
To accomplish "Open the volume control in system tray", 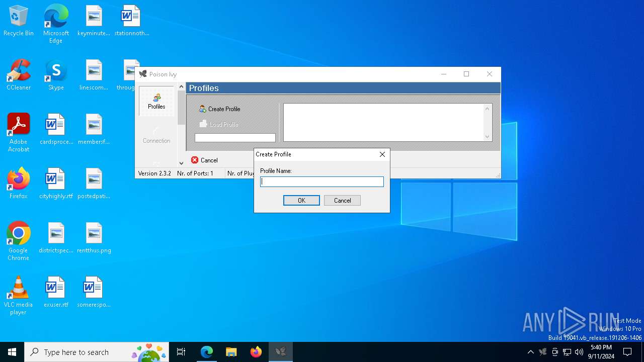I will coord(579,352).
